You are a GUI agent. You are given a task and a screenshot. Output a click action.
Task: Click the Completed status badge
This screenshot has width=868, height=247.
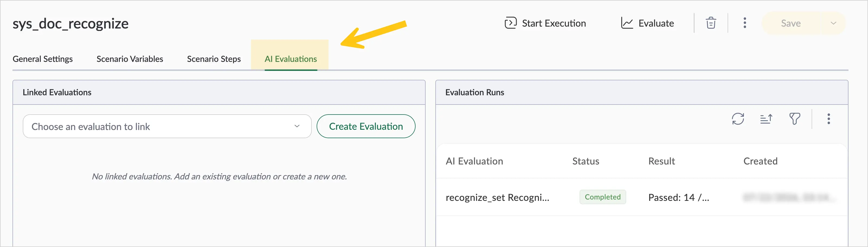(x=603, y=197)
